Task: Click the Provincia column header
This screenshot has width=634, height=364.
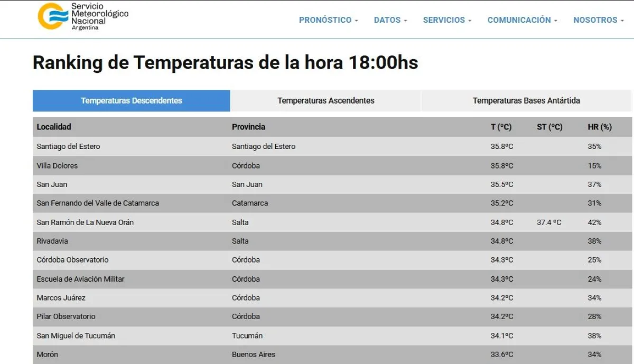Action: 248,127
